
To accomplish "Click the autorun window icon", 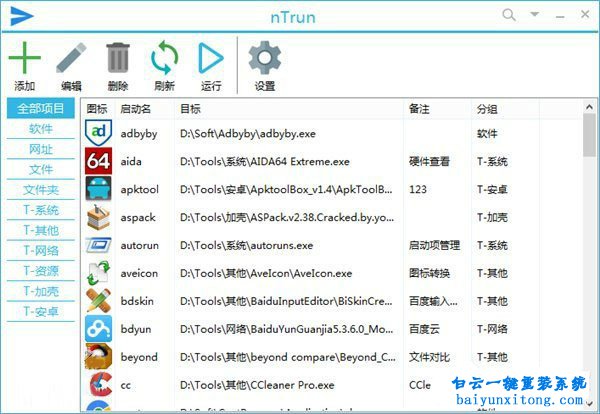I will pos(98,245).
